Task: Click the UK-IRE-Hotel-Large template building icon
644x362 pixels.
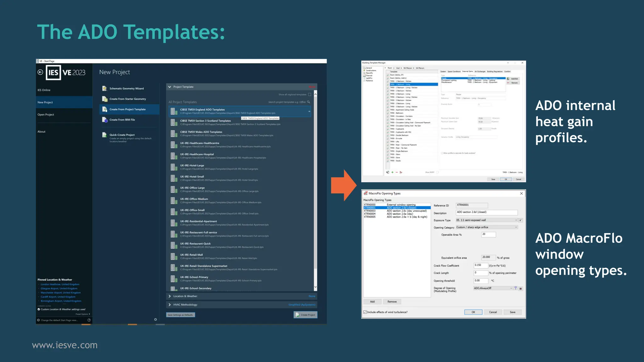Action: pyautogui.click(x=174, y=167)
